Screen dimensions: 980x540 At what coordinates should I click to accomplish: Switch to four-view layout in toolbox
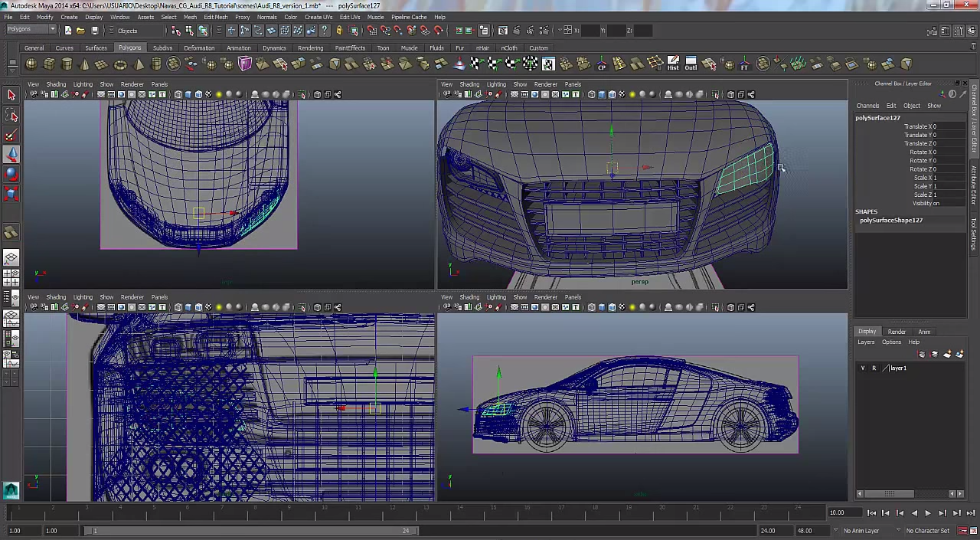tap(11, 276)
